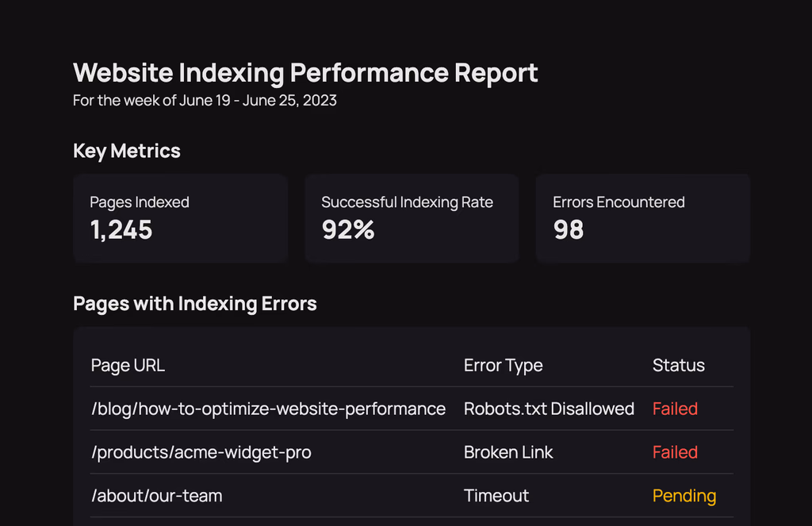Click the Pending status on the Timeout row
Image resolution: width=812 pixels, height=526 pixels.
(684, 495)
